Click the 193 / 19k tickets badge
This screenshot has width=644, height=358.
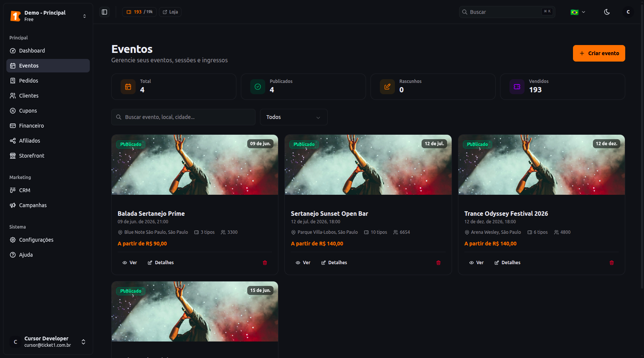(x=139, y=12)
